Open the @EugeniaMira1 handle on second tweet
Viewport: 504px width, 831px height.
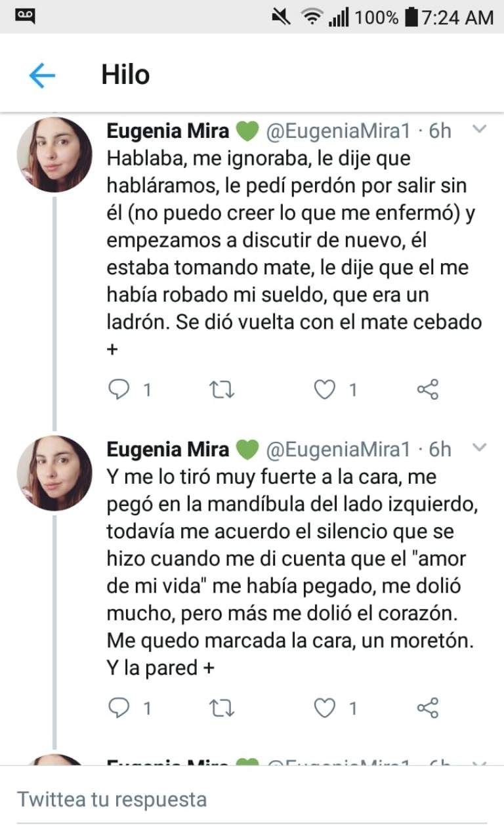click(x=337, y=450)
